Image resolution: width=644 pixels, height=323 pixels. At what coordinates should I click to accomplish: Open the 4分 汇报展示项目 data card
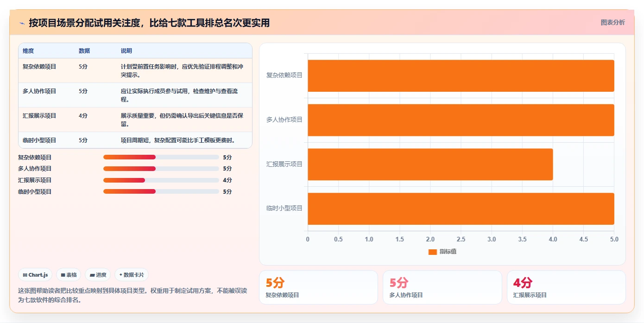pos(566,287)
